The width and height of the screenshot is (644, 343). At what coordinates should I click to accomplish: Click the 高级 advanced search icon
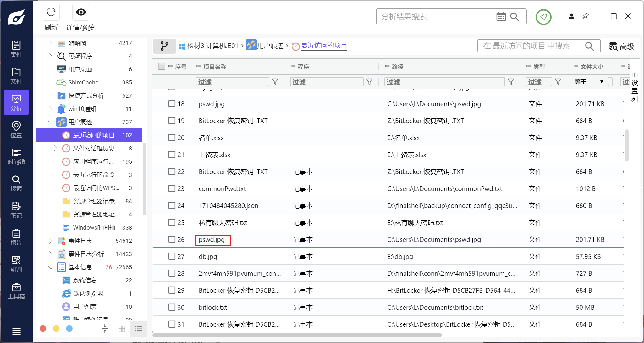[613, 46]
